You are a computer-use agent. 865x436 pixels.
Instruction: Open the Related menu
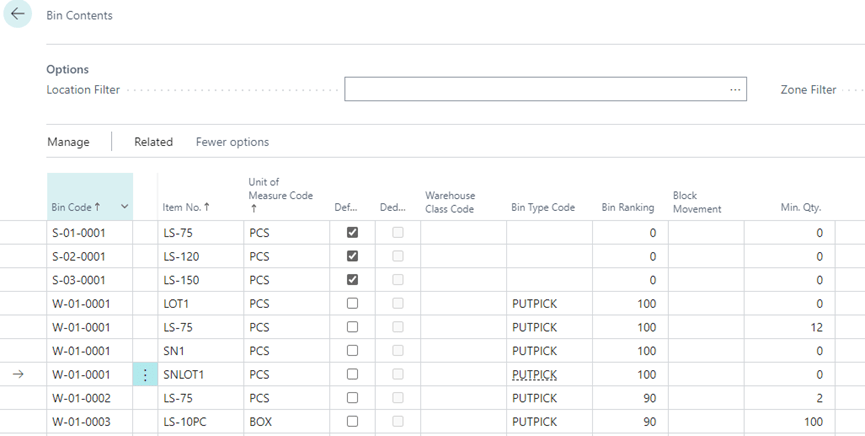[x=153, y=142]
